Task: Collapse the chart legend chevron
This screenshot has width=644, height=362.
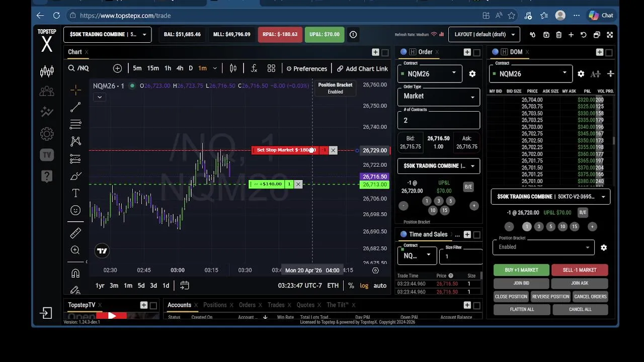Action: point(100,97)
